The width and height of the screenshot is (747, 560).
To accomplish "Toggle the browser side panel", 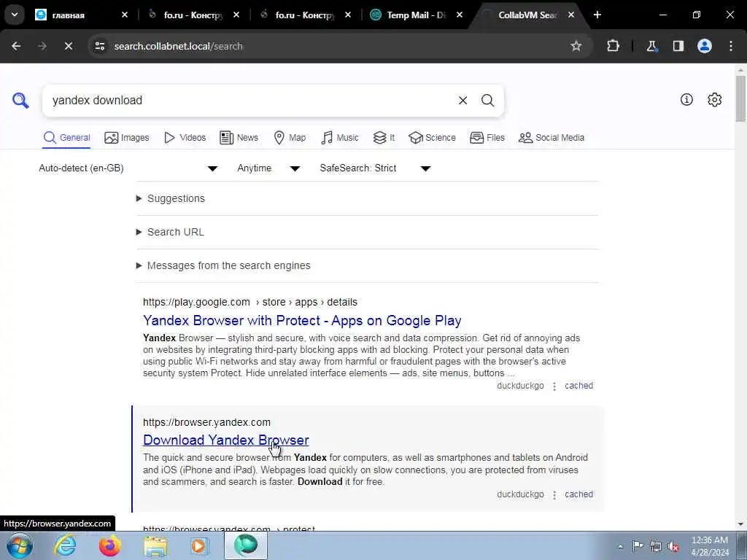I will point(678,46).
